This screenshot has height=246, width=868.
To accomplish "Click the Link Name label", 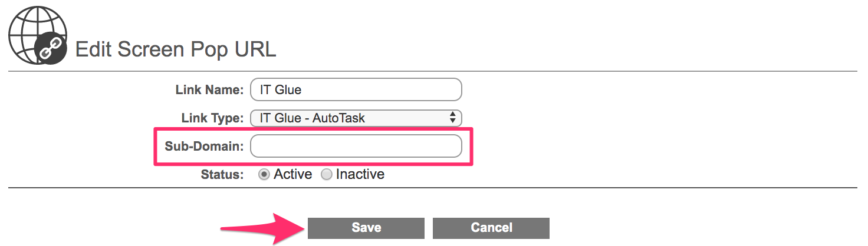I will tap(209, 89).
